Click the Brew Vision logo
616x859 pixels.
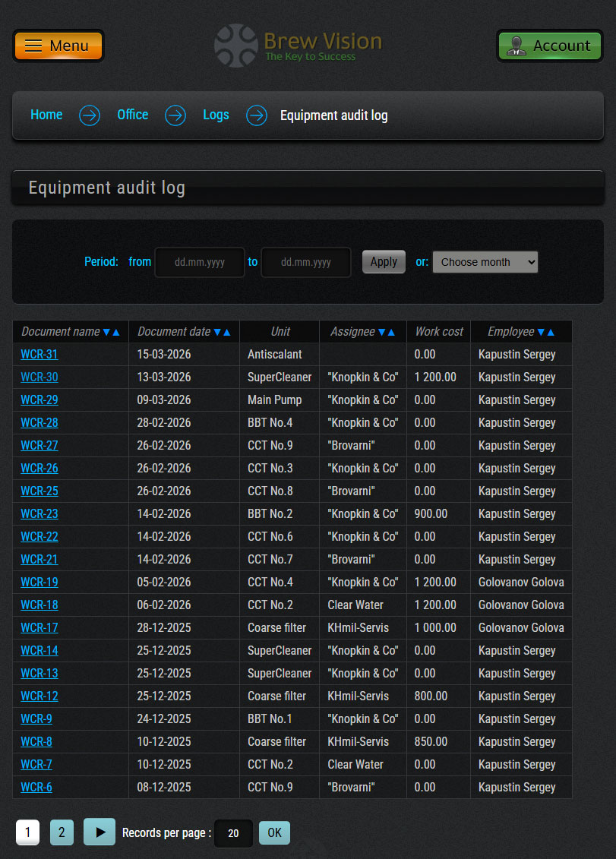pos(298,46)
